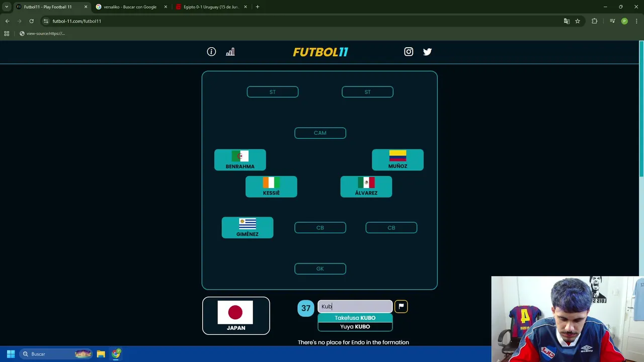Screen dimensions: 644x362
Task: View site information icon in address bar
Action: (46, 21)
